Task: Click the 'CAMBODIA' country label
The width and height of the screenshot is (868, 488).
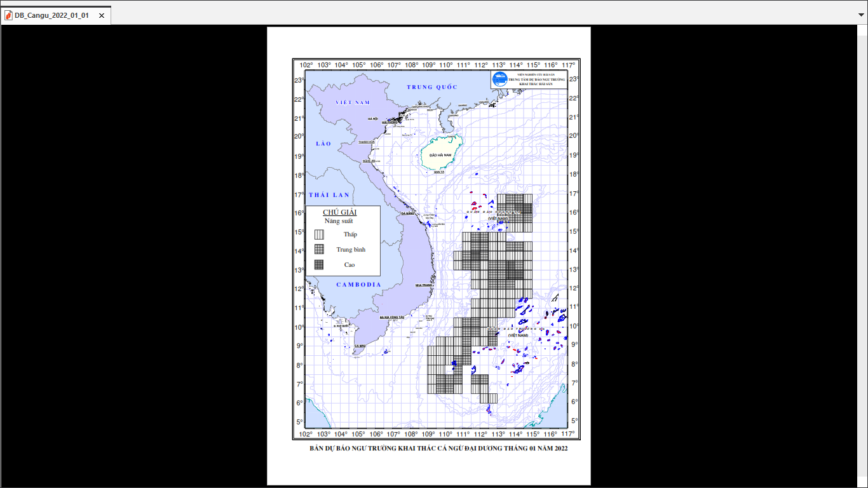Action: (x=359, y=285)
